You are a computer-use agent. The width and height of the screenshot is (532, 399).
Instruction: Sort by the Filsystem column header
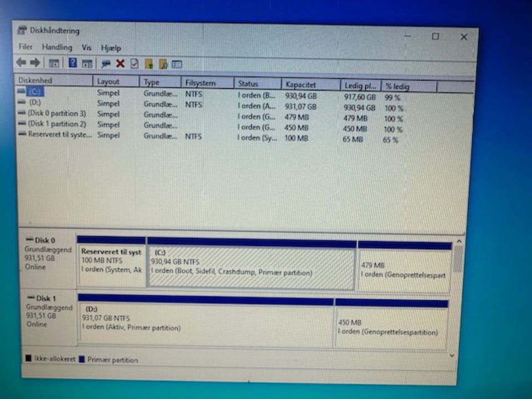[x=207, y=83]
